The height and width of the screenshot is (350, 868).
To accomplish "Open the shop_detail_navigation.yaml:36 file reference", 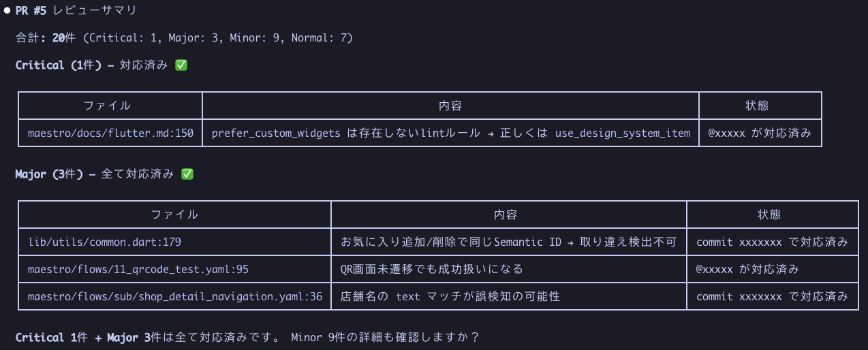I will click(175, 296).
